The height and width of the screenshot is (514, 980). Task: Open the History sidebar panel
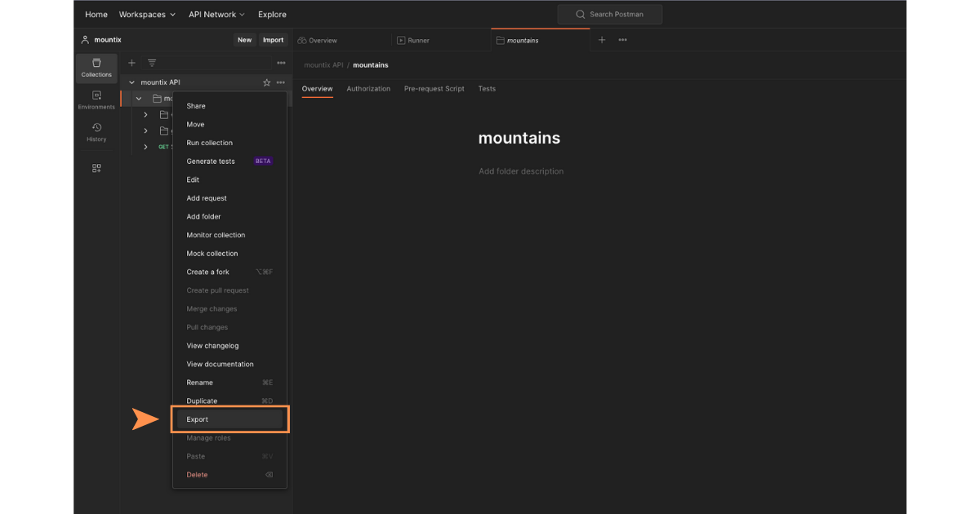(x=96, y=132)
